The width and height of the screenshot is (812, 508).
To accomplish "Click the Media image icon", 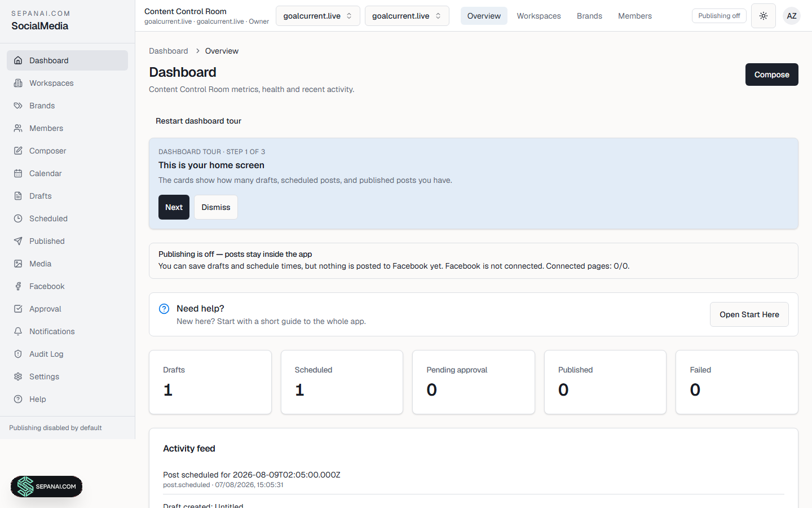I will click(x=18, y=264).
